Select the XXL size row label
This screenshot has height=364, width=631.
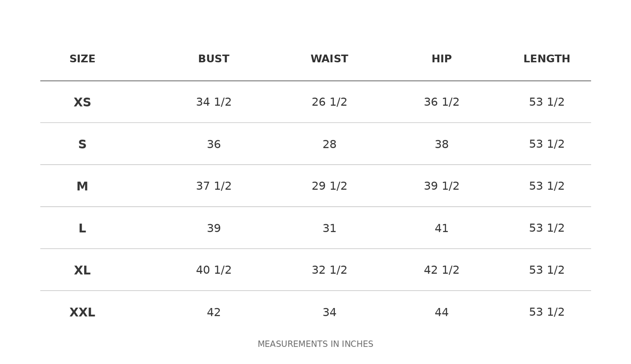pos(82,312)
